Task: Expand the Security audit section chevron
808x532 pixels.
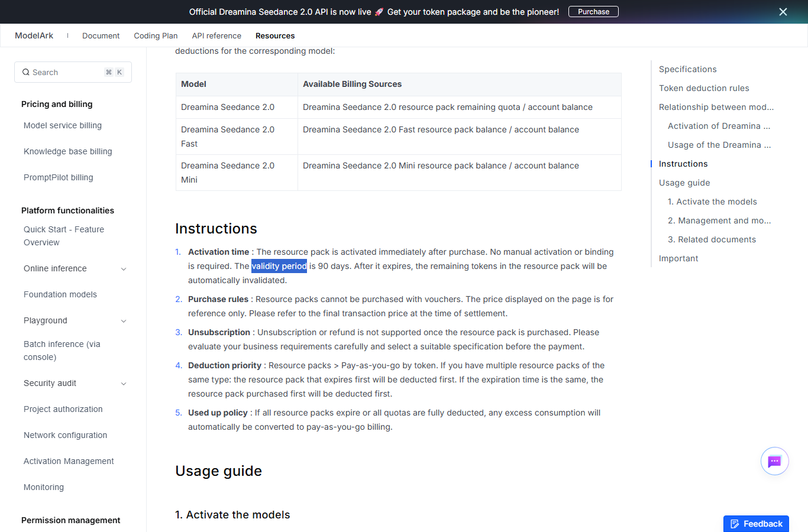Action: 124,384
